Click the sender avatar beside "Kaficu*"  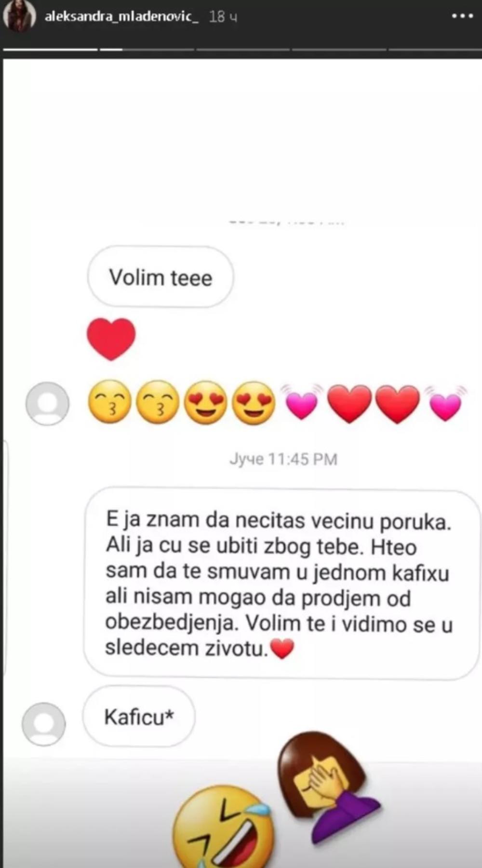coord(43,724)
